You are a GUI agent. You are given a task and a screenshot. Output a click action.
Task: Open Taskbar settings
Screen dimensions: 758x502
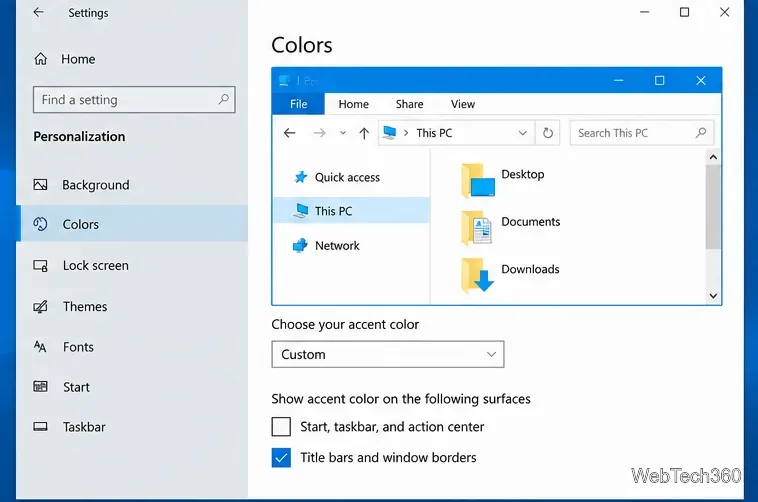(131, 427)
